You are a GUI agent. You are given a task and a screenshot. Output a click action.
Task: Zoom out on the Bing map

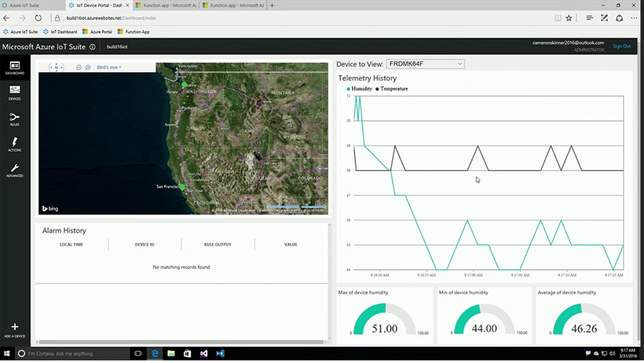click(x=79, y=68)
